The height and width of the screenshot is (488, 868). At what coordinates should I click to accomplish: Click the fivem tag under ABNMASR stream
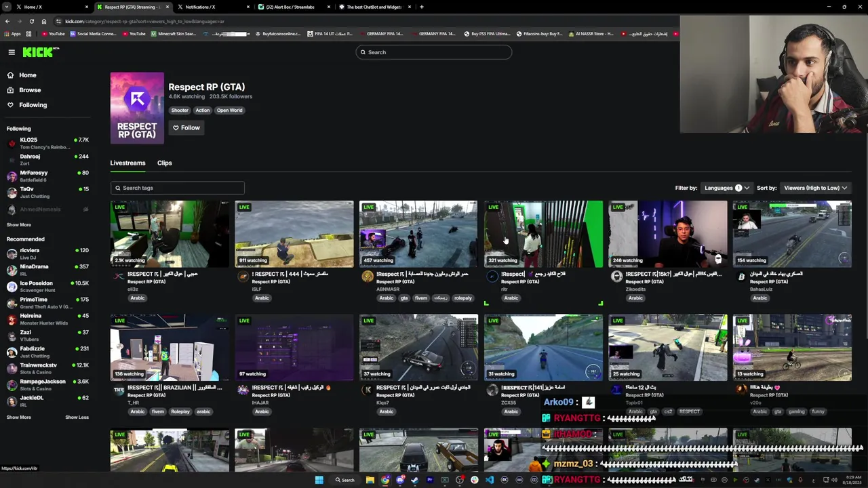tap(421, 298)
